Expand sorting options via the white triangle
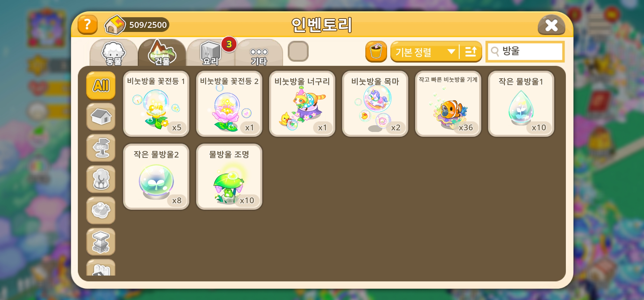The height and width of the screenshot is (300, 644). 451,52
